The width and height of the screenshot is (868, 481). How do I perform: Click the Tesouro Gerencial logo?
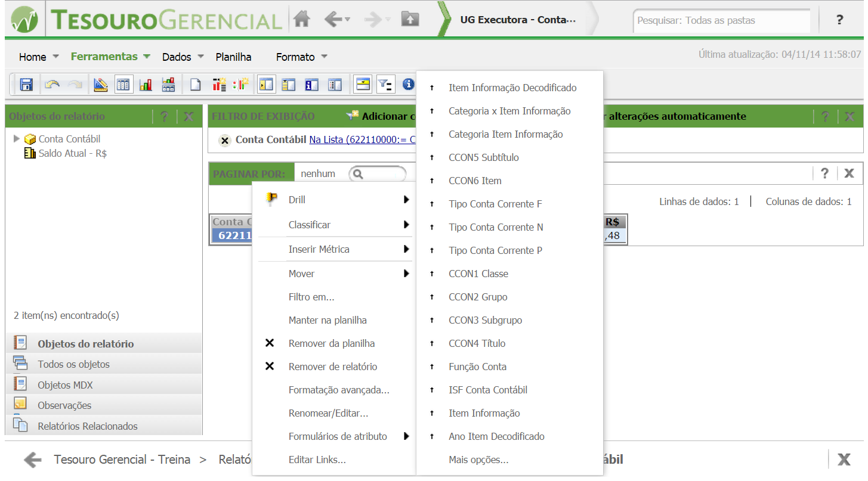[146, 20]
